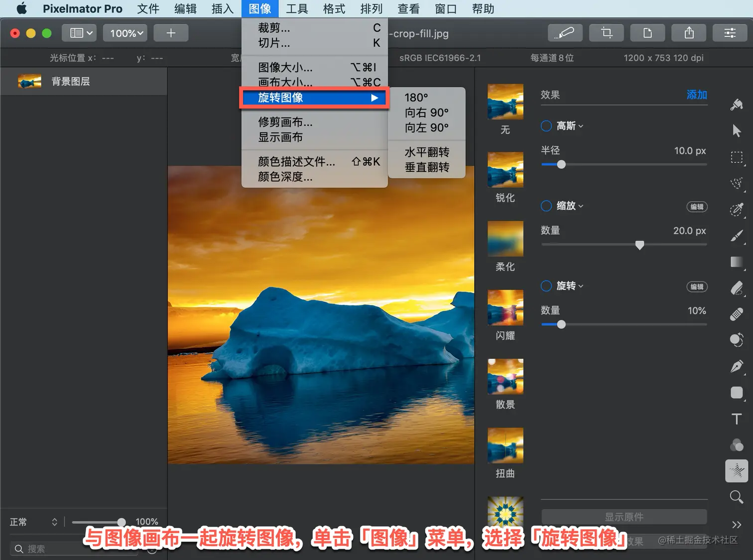The width and height of the screenshot is (753, 560).
Task: Click 编辑 button for 旋转 effect
Action: coord(697,286)
